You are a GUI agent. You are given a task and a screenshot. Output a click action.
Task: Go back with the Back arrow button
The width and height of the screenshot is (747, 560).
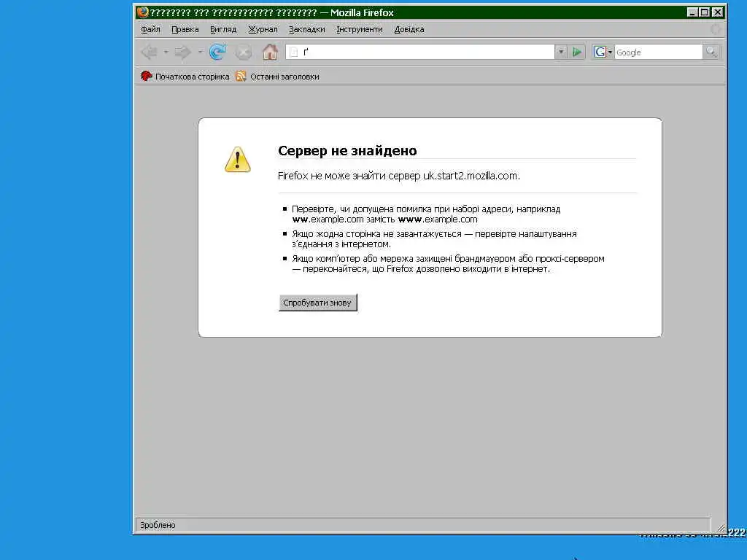click(149, 52)
